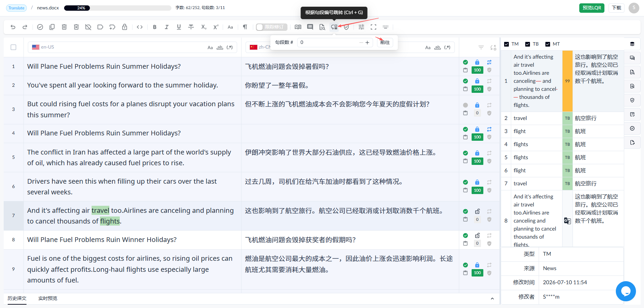This screenshot has height=308, width=644.
Task: Apply superscript formatting
Action: pyautogui.click(x=216, y=27)
